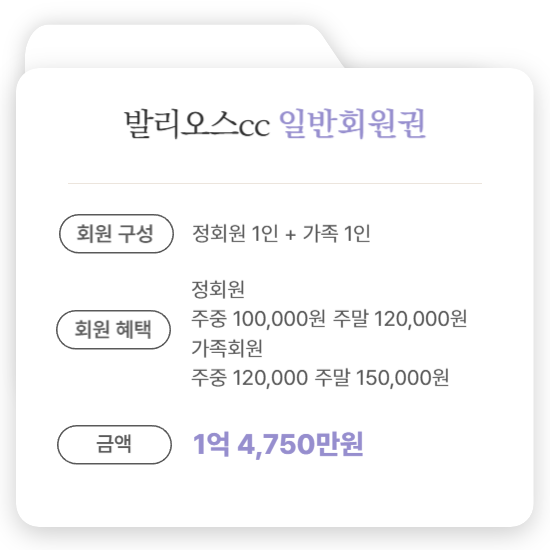Select the 정회원 1인 + 가족 1인 text
The image size is (550, 550).
tap(281, 233)
